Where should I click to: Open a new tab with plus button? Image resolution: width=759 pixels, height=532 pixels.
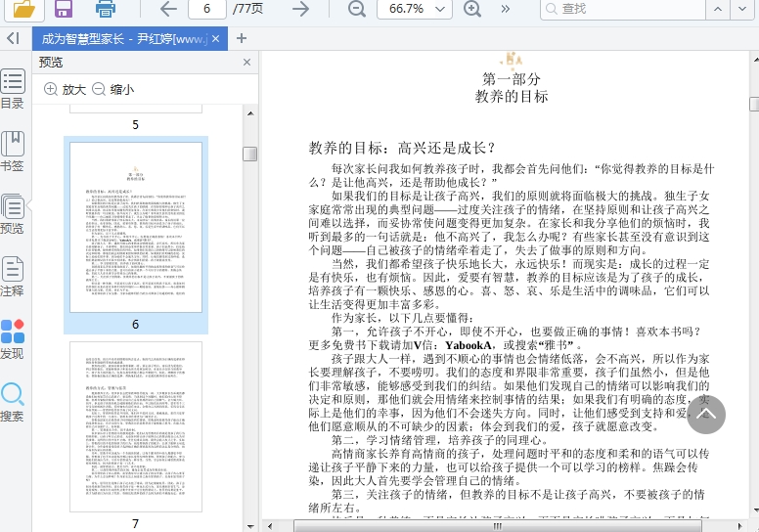[242, 38]
